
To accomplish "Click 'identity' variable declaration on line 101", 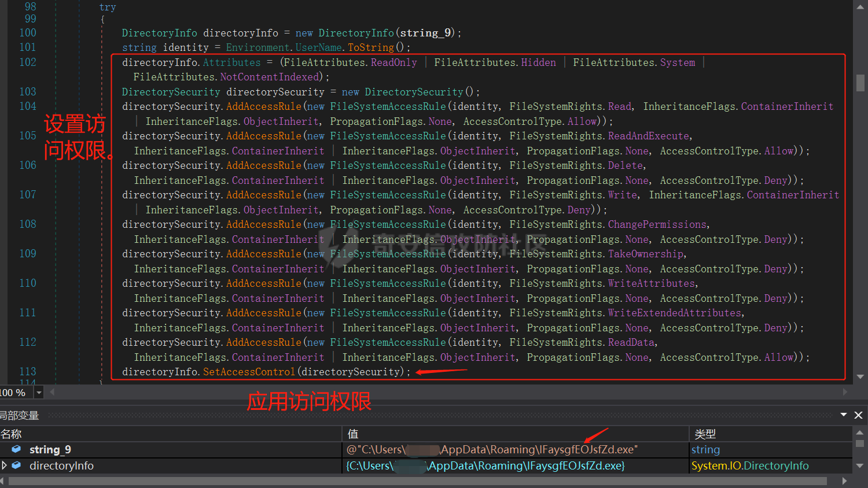I will coord(186,47).
